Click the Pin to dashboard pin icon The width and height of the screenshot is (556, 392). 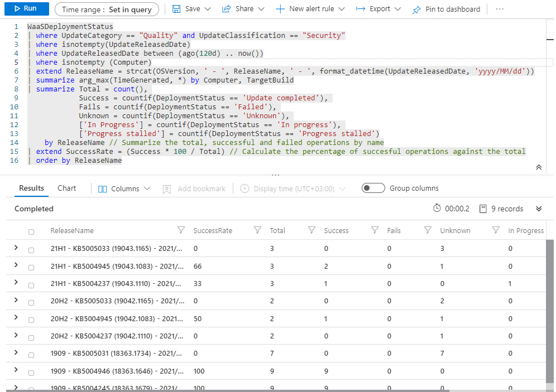pos(416,10)
